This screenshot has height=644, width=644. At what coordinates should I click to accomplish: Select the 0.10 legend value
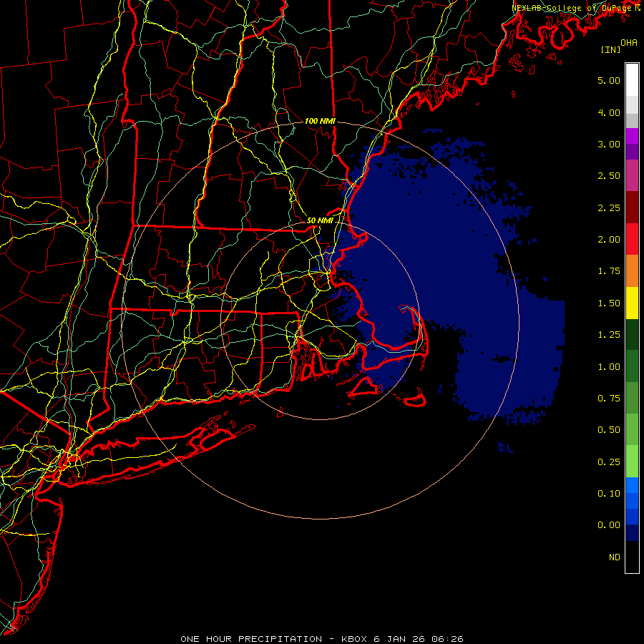click(609, 494)
